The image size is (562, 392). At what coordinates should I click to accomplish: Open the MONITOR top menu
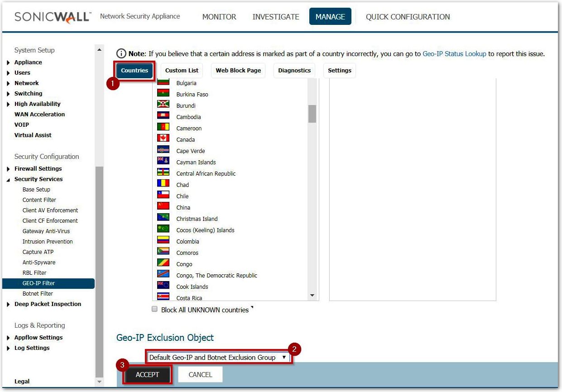point(219,17)
